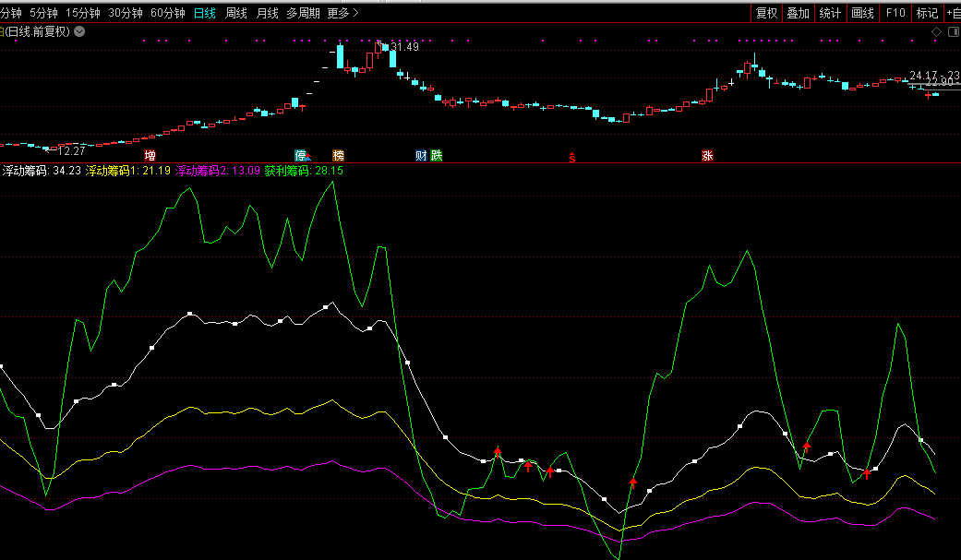Open the 画线 drawing tools

[x=862, y=13]
